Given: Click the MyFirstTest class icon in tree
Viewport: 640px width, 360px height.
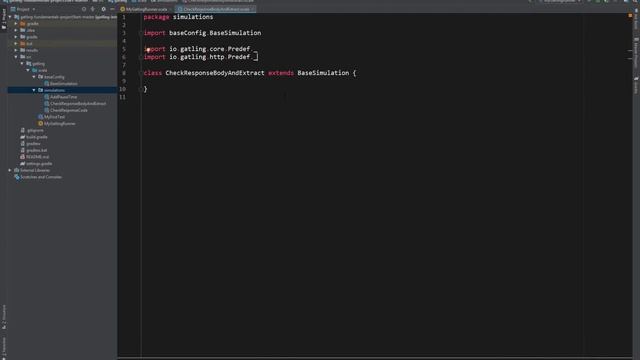Looking at the screenshot, I should pos(40,117).
